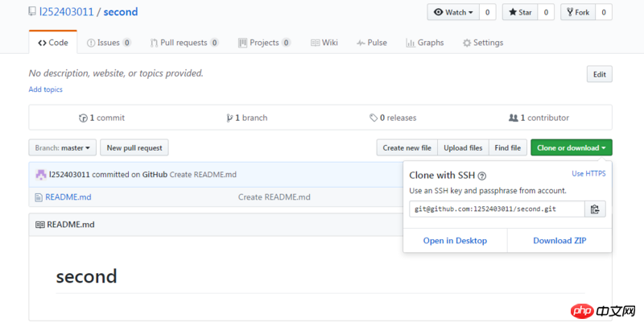Click the No description, website, or topics text
Image resolution: width=644 pixels, height=327 pixels.
[116, 73]
